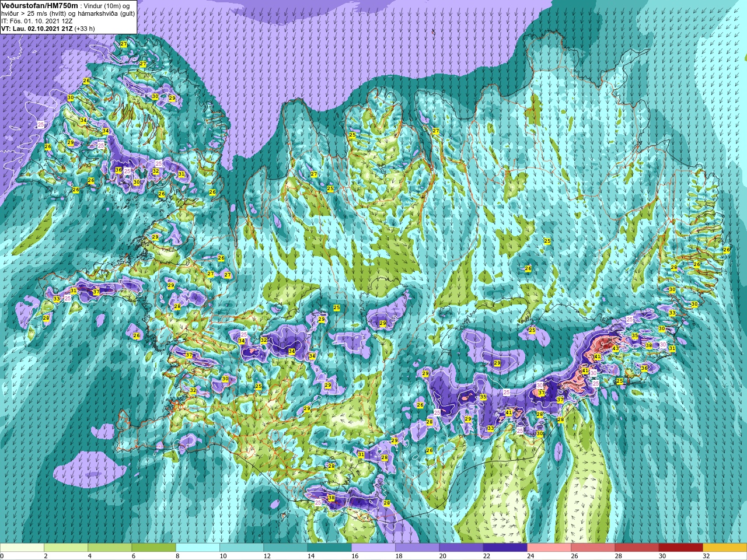
Task: Pick the 8–10 m/s light cyan legend swatch
Action: (198, 548)
